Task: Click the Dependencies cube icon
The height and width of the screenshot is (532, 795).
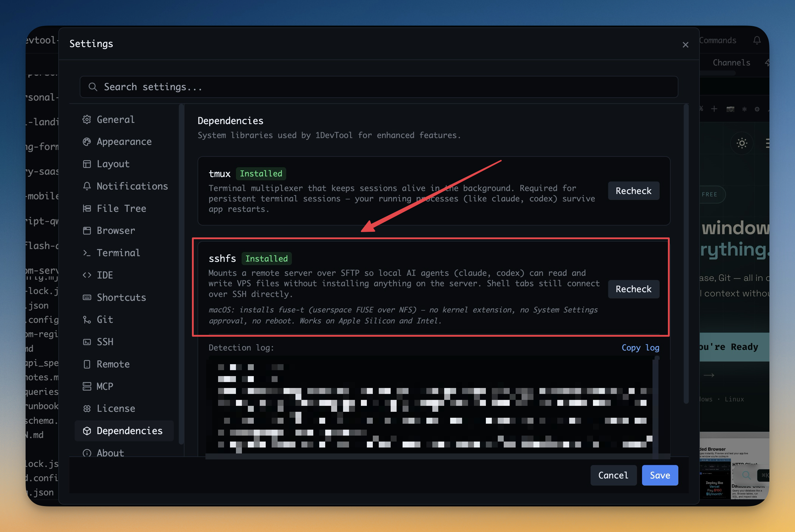Action: [x=87, y=431]
